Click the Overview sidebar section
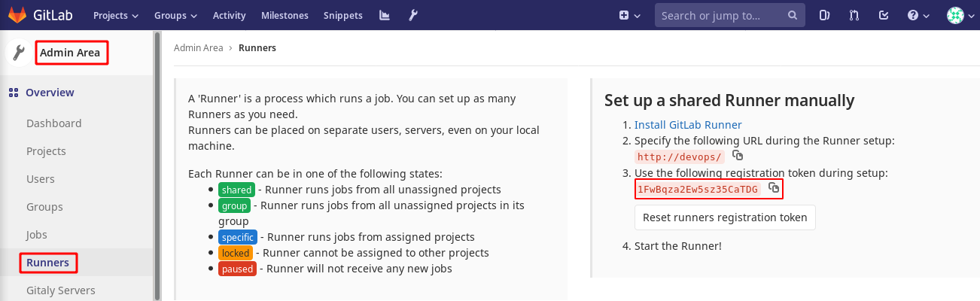 pyautogui.click(x=50, y=93)
